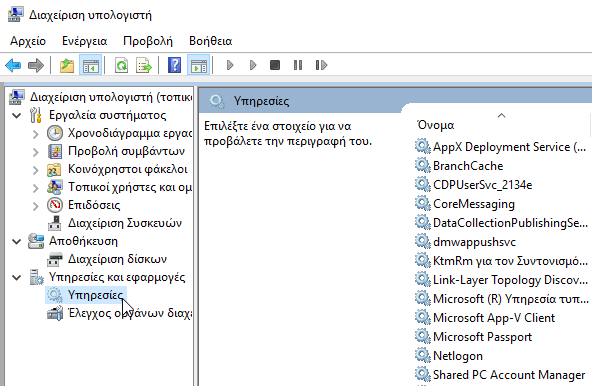
Task: Select the CoreMessaging service
Action: [x=474, y=204]
